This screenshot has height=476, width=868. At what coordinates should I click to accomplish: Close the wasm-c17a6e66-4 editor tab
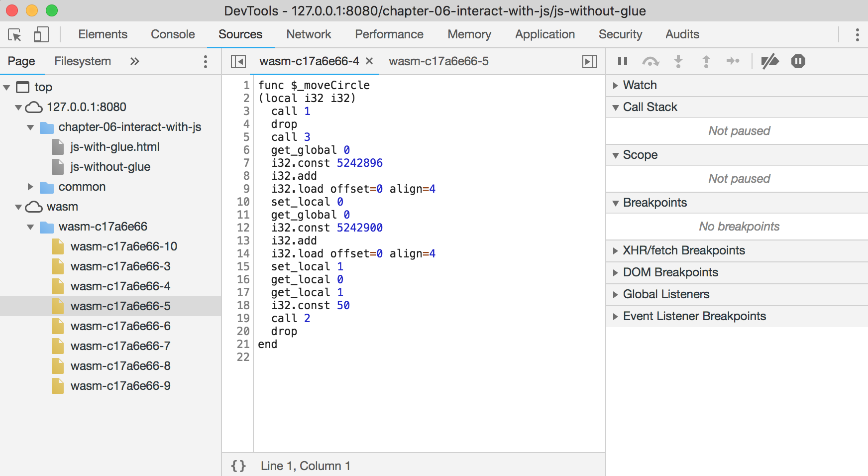(x=369, y=61)
